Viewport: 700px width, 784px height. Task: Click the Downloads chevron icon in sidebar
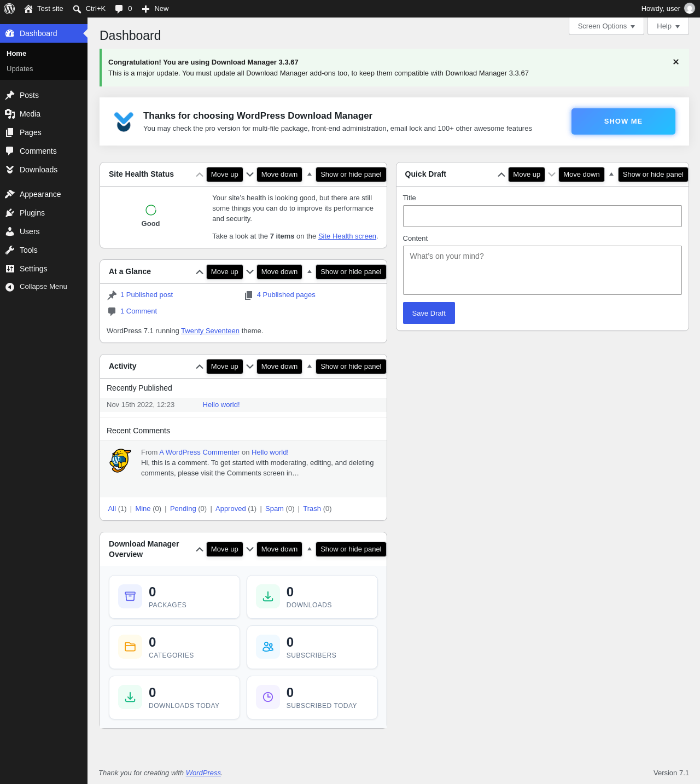(x=10, y=170)
